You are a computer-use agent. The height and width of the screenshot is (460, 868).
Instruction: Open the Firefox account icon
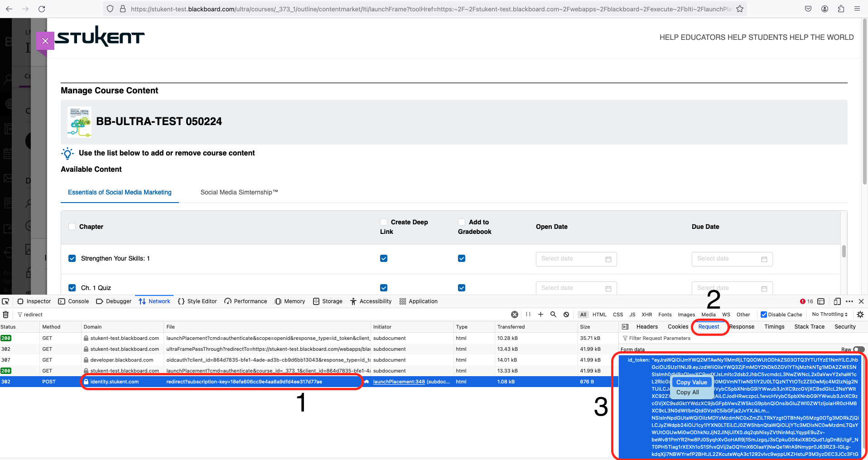pos(825,9)
